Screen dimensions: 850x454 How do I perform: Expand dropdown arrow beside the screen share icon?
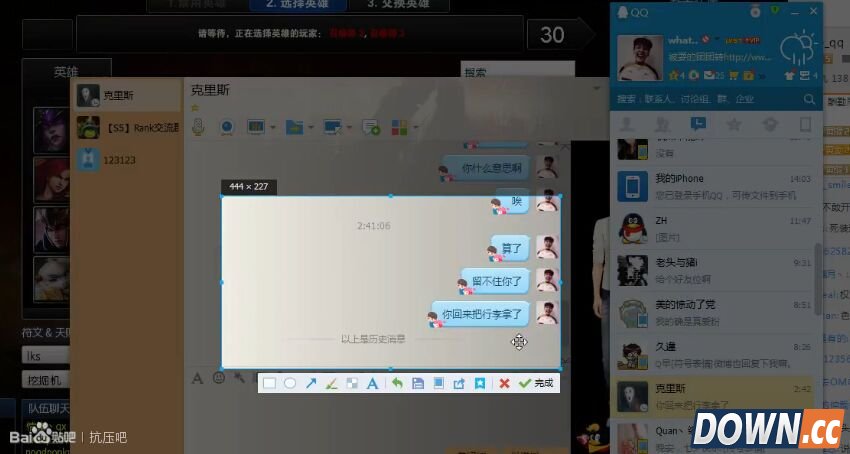273,128
